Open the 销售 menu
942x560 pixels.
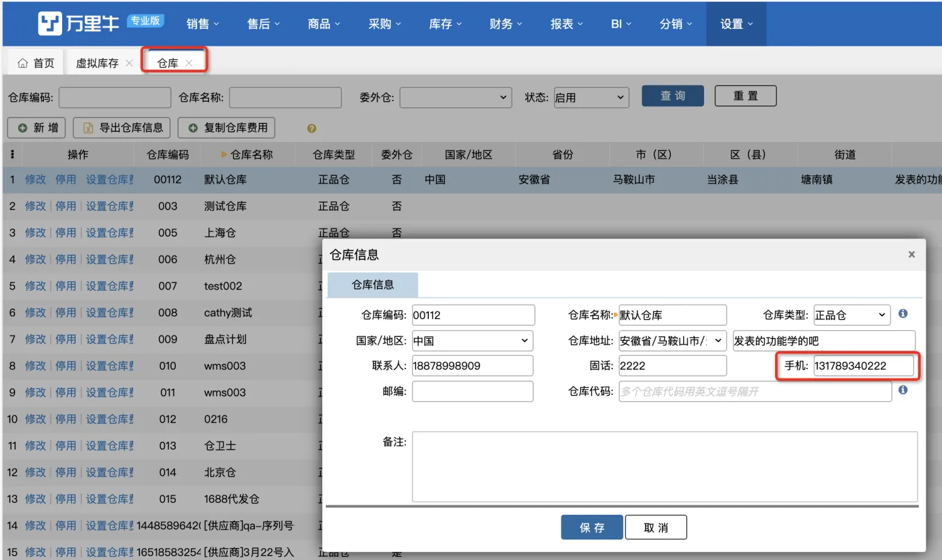pyautogui.click(x=202, y=24)
